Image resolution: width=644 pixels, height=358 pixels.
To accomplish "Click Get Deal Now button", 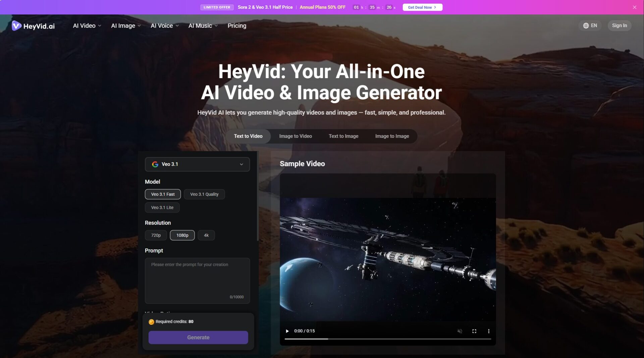I will (x=422, y=7).
